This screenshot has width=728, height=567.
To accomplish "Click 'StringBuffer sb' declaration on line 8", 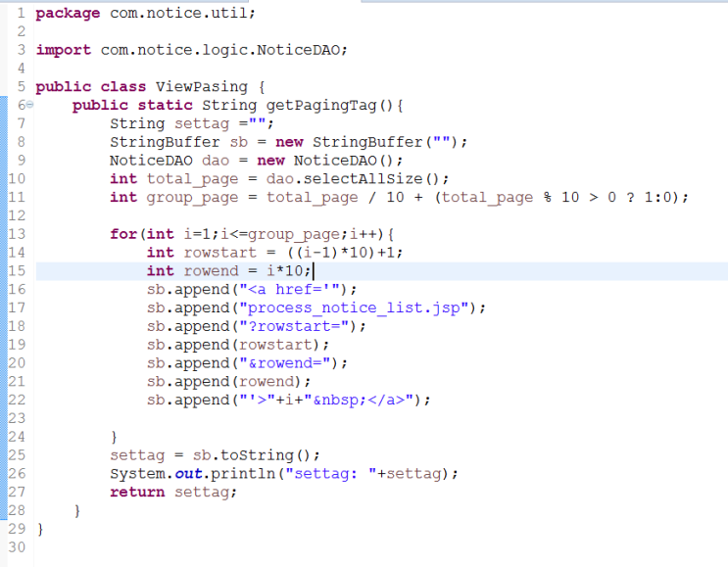I will tap(178, 142).
